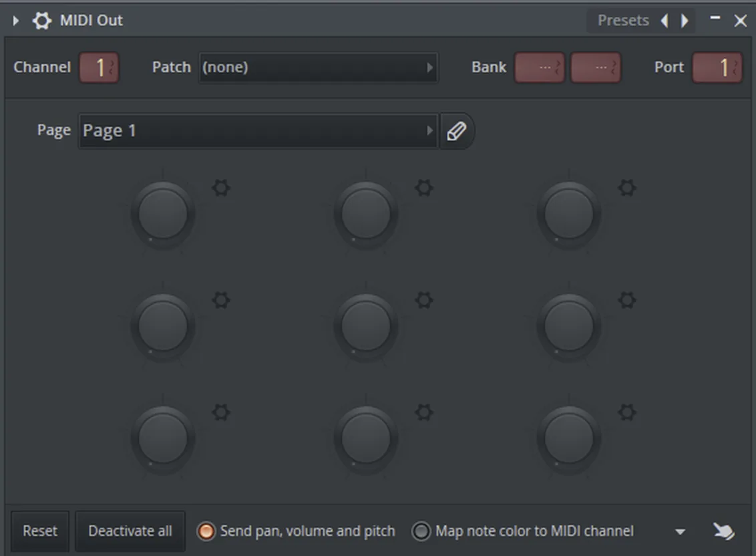Select next preset with right arrow

coord(684,21)
